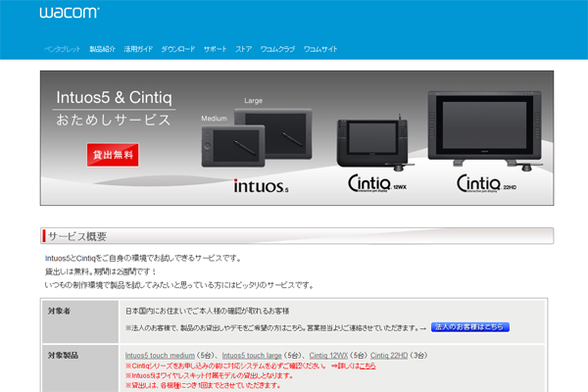
Task: Click the intuos5 logo in banner
Action: pos(262,185)
